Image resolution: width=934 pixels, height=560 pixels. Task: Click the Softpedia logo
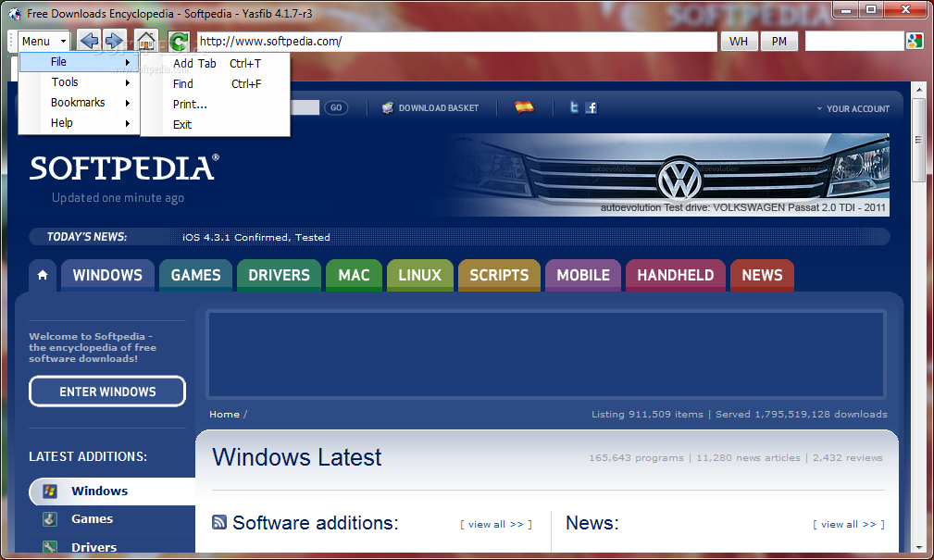click(x=124, y=168)
